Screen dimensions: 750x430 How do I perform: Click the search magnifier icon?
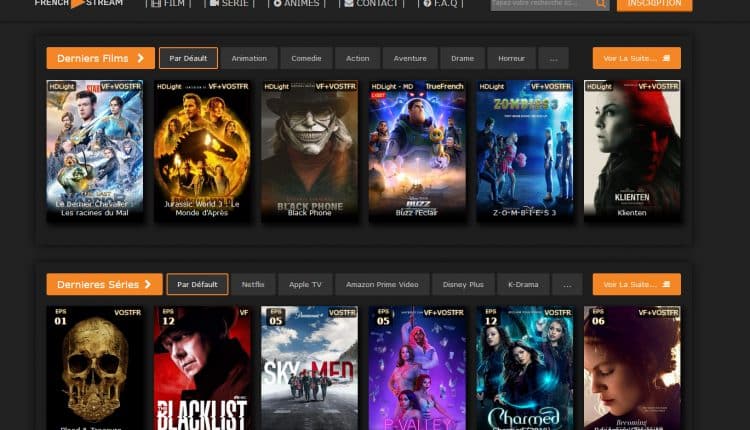[601, 4]
